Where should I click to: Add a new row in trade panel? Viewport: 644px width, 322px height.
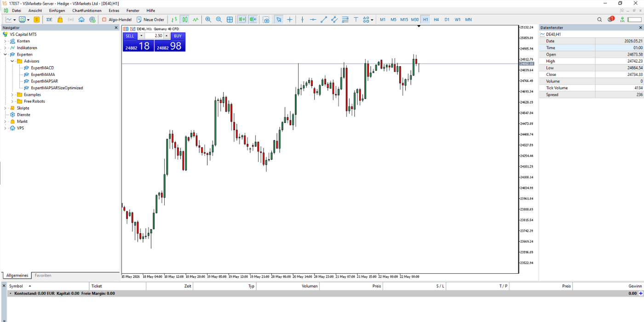641,293
